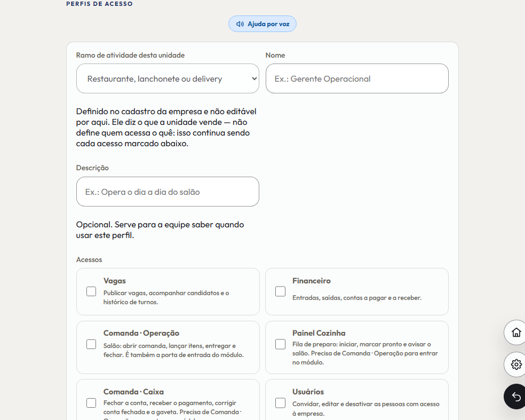Select the Vagas access card title
525x420 pixels.
coord(115,281)
